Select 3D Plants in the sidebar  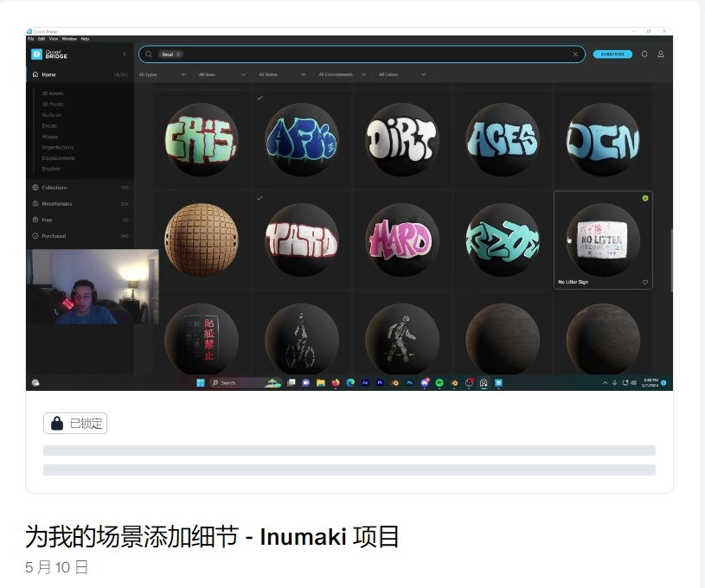(53, 105)
